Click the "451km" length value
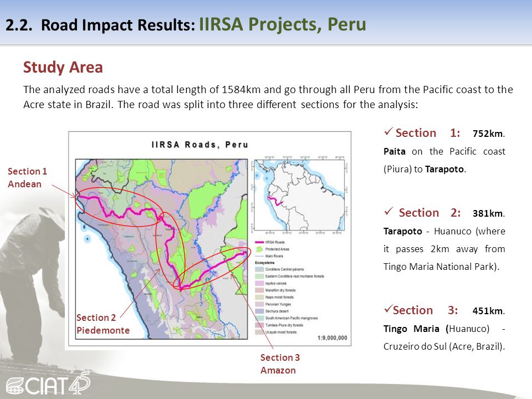The width and height of the screenshot is (532, 399). (x=488, y=311)
